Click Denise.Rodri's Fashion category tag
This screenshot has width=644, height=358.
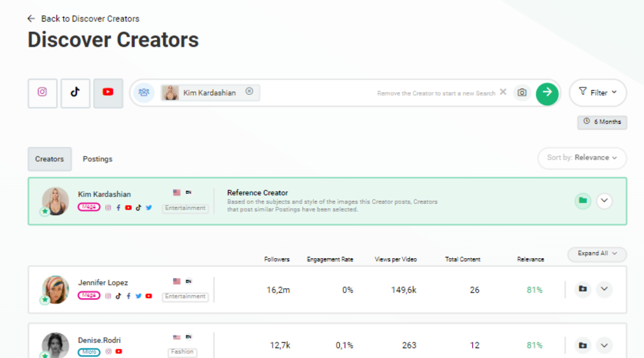pyautogui.click(x=182, y=352)
